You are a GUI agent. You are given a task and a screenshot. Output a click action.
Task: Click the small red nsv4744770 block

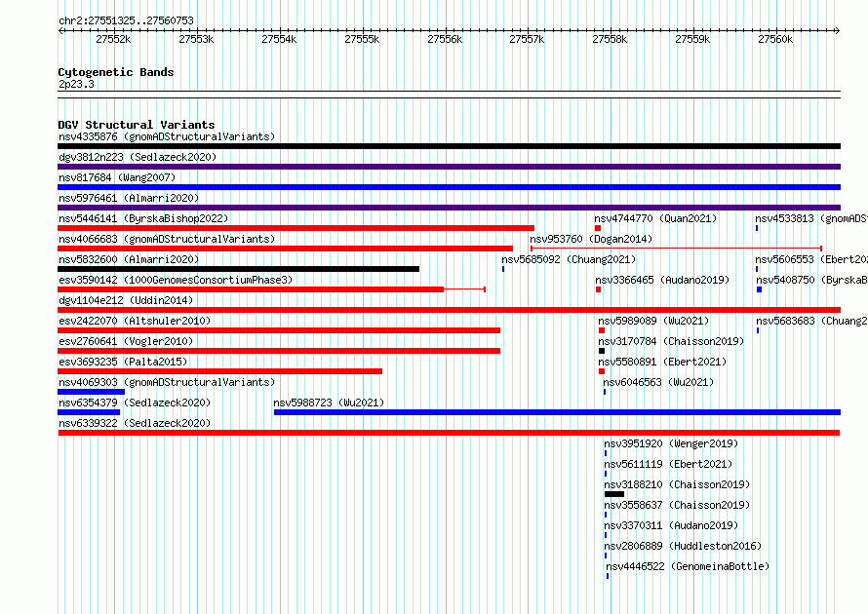click(598, 228)
